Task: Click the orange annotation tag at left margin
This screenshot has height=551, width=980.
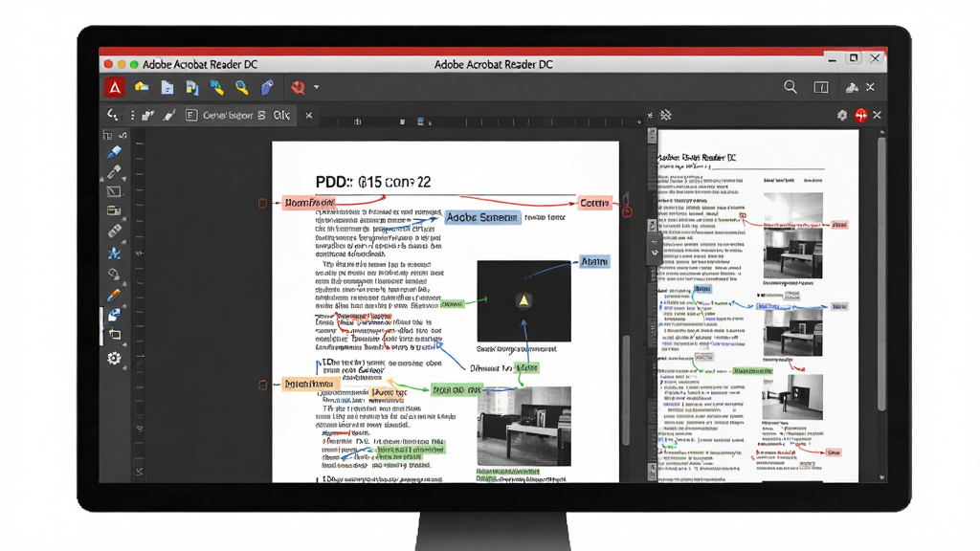Action: [309, 385]
